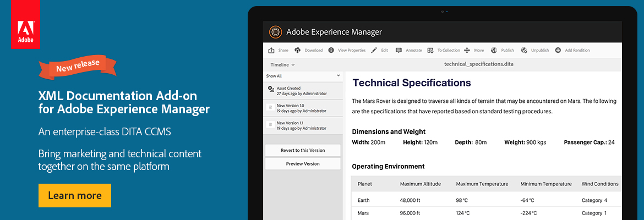Choose Download in the toolbar
Screen dimensions: 644x220
coord(313,50)
